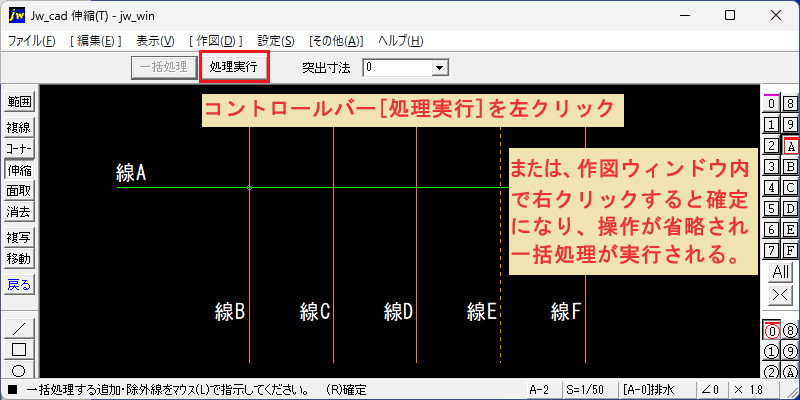This screenshot has width=800, height=400.
Task: Select the circle drawing tool
Action: 19,370
